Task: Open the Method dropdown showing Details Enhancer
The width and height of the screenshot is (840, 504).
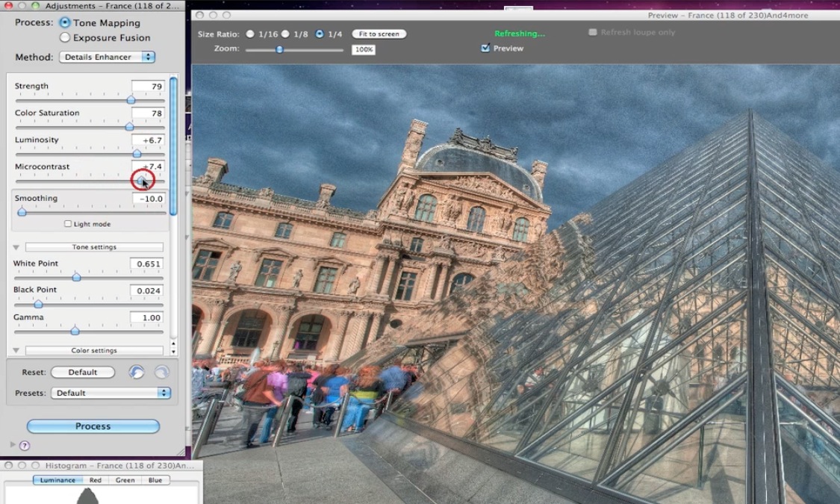Action: (x=107, y=57)
